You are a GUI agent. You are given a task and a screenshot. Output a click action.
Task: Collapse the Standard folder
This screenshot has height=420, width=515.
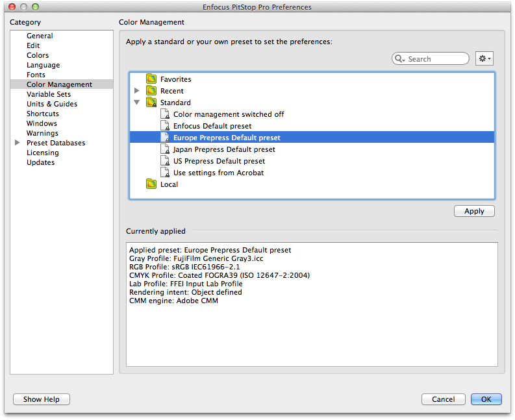pyautogui.click(x=137, y=103)
